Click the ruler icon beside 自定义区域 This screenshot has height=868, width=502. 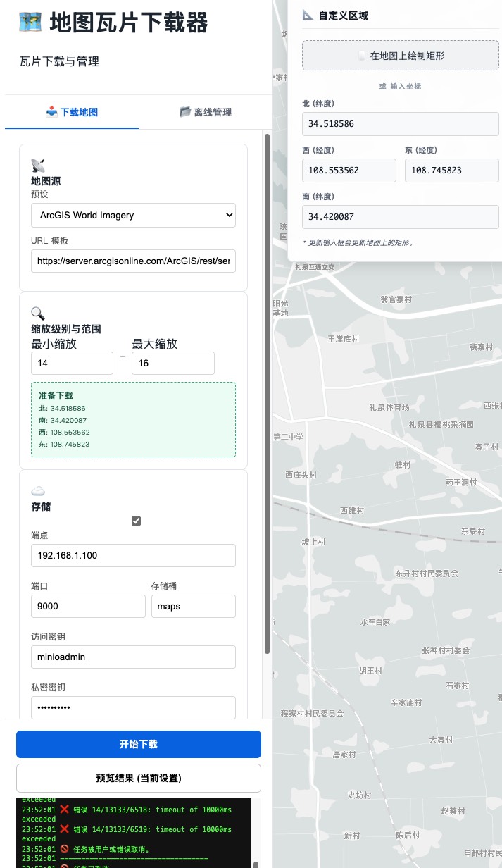[x=308, y=15]
